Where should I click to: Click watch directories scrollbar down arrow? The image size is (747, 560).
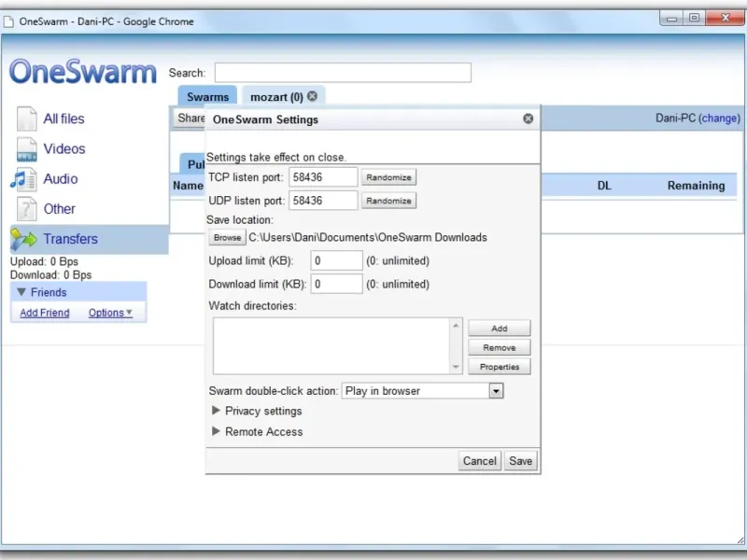[x=456, y=367]
